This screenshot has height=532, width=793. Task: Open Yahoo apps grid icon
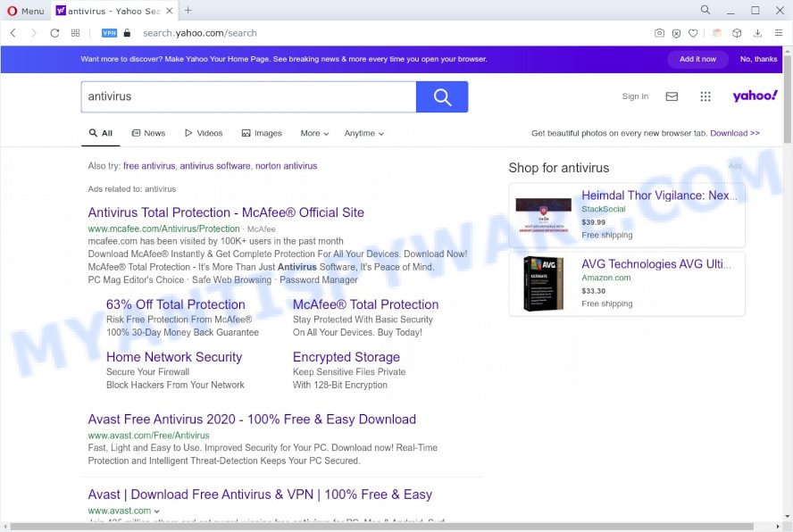tap(705, 96)
